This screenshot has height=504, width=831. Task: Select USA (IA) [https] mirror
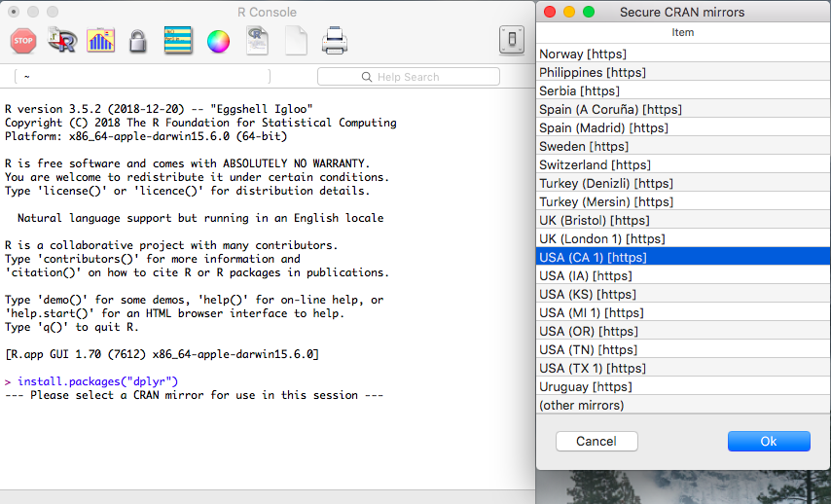683,276
